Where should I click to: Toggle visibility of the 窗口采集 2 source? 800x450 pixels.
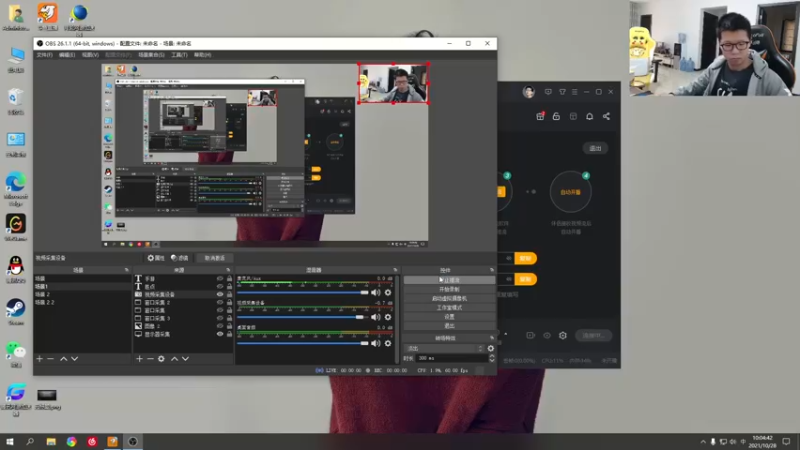click(x=220, y=302)
